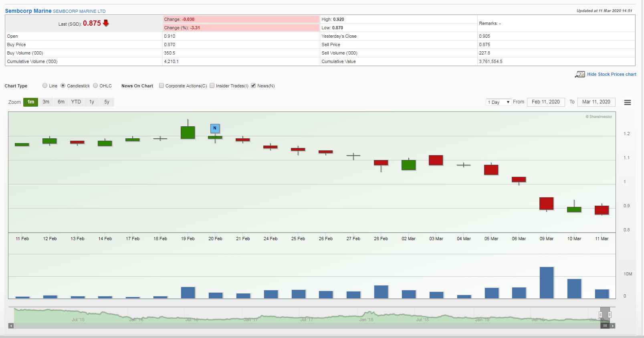The image size is (644, 338).
Task: Click the navigator right range handle
Action: (610, 315)
